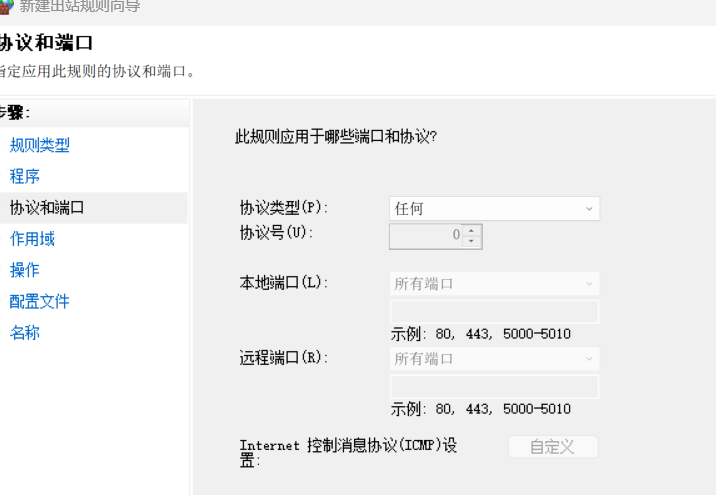Open the 配置文件 step
716x495 pixels.
coord(40,301)
